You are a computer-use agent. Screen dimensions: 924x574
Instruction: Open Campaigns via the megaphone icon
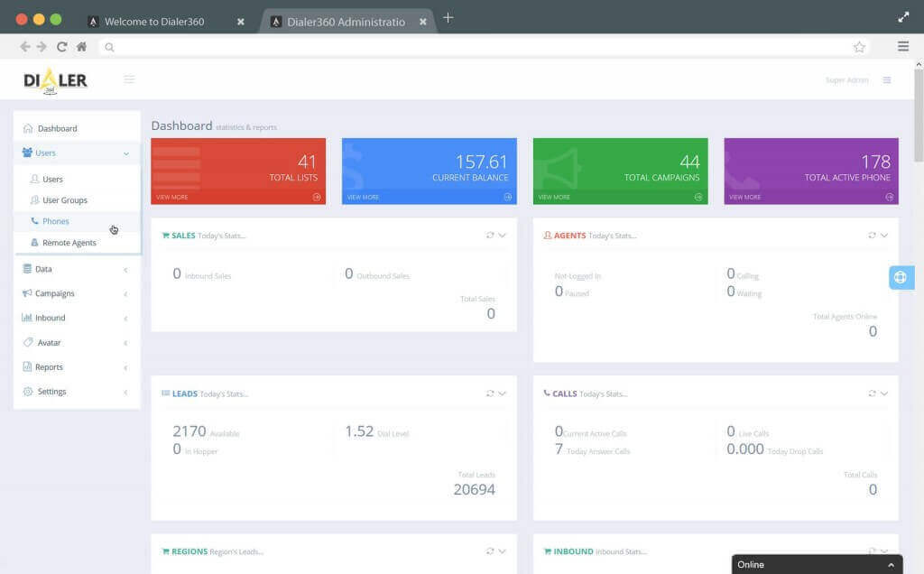27,293
